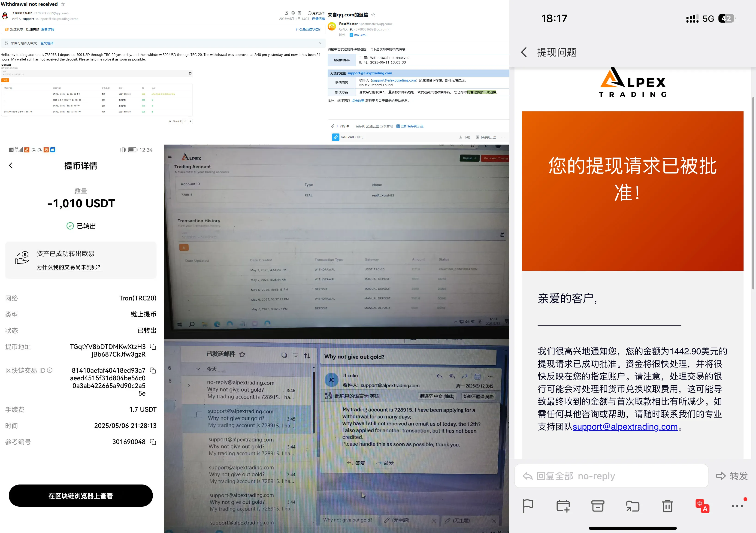Viewport: 756px width, 533px height.
Task: Tap the red translate icon in the mail toolbar
Action: coord(702,506)
